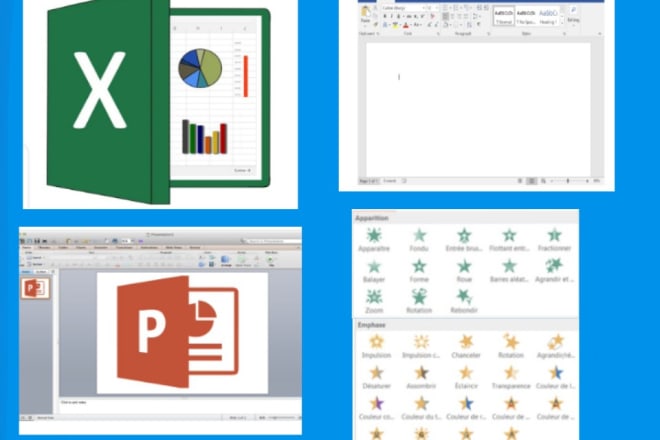Switch to Read Mode view in Word

tap(520, 181)
